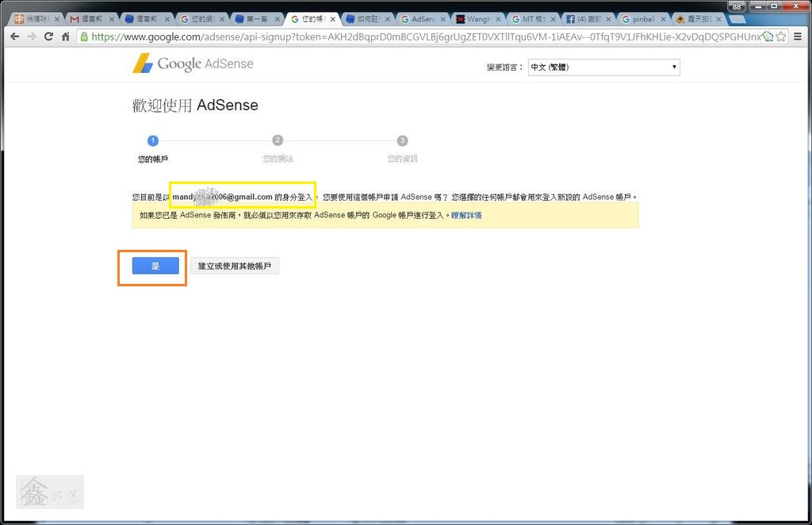Minimize the Chrome window
Screen dimensions: 812x525
758,6
